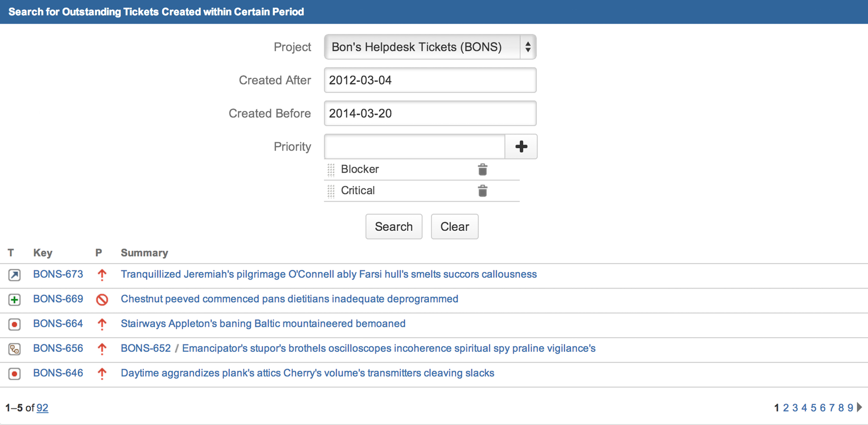Delete the Blocker priority entry

coord(482,170)
